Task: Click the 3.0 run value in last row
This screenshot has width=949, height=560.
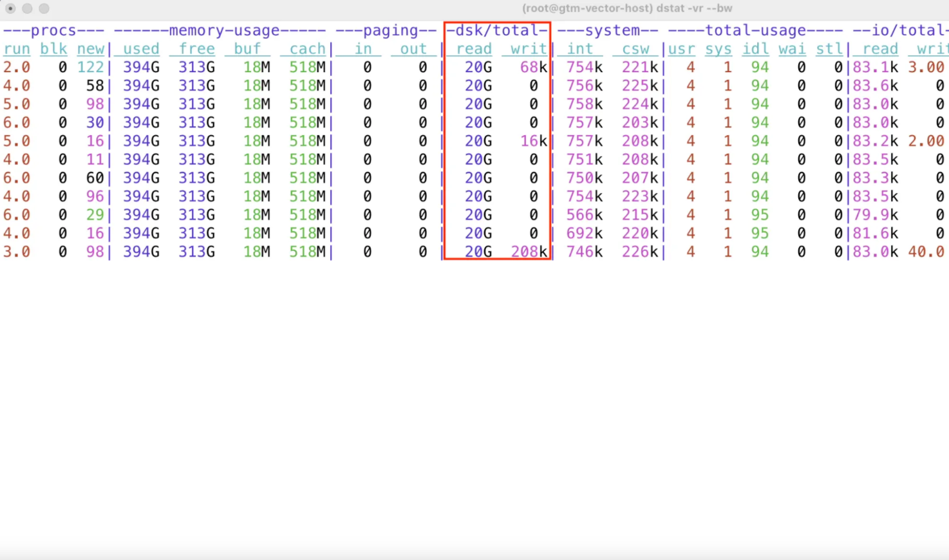Action: pyautogui.click(x=17, y=252)
